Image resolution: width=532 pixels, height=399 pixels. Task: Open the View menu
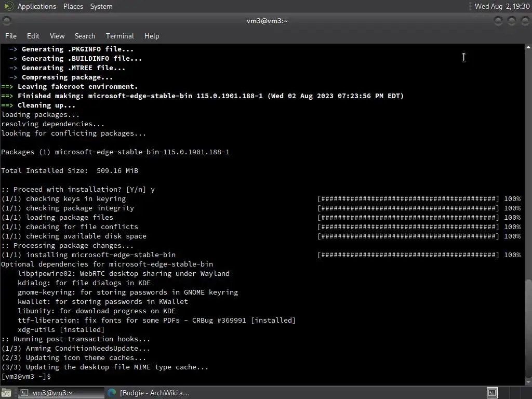pyautogui.click(x=57, y=36)
